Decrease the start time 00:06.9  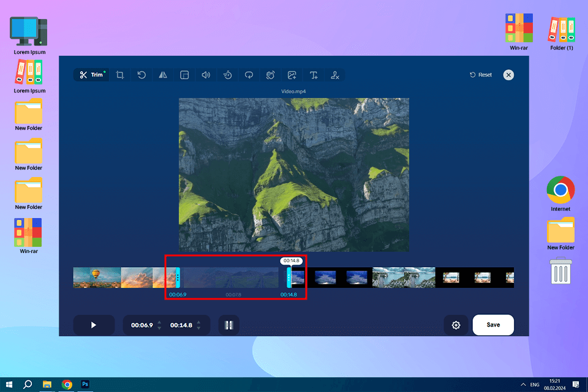[159, 328]
